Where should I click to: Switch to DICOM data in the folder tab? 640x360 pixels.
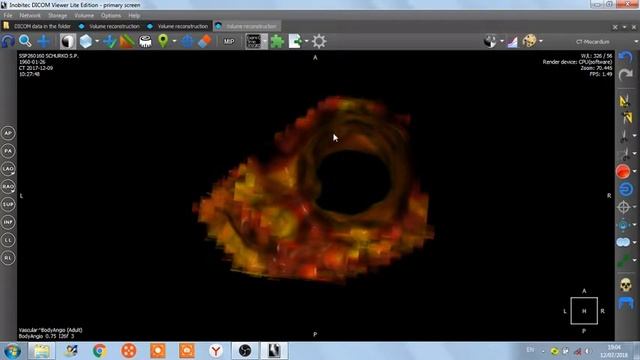38,26
